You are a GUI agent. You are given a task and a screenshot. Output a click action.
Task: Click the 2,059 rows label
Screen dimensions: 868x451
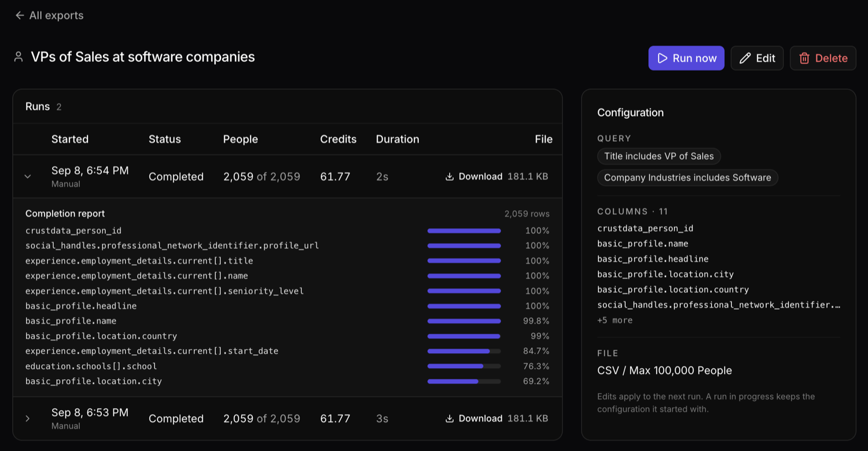tap(527, 214)
